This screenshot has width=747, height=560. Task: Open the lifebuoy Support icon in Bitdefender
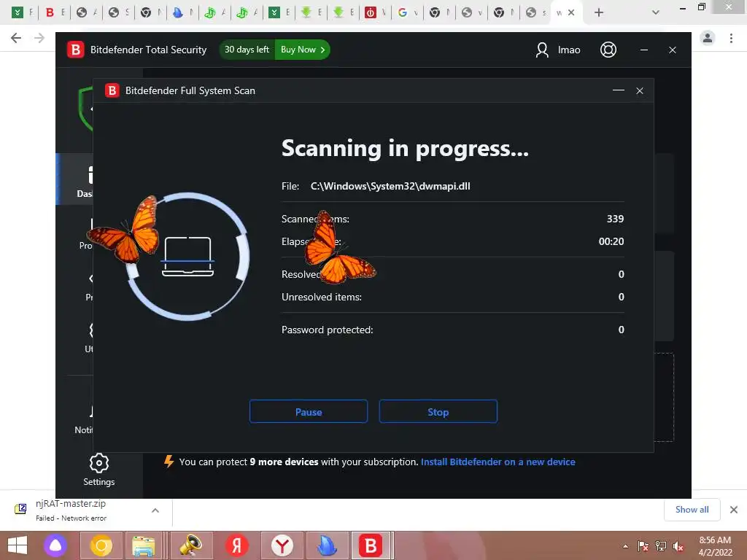pyautogui.click(x=608, y=50)
